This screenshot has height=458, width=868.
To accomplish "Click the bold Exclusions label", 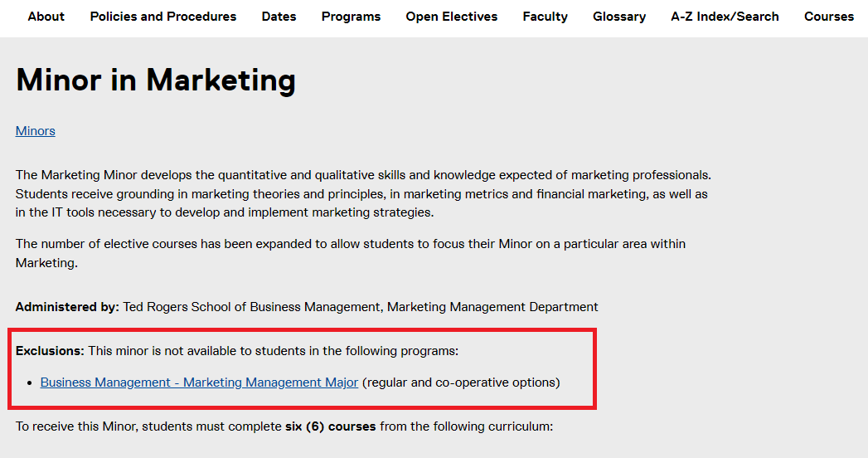I will tap(50, 351).
